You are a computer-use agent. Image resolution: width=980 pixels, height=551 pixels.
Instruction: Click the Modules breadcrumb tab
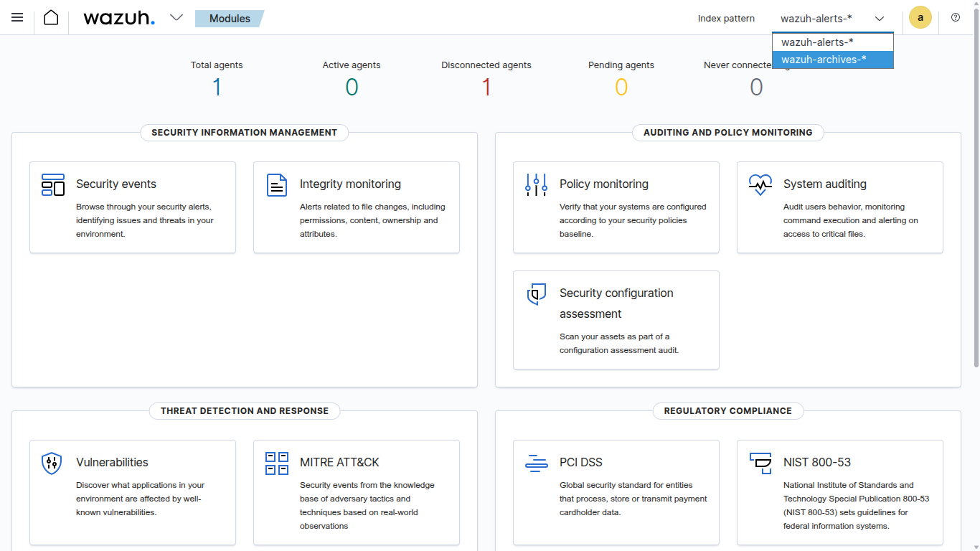230,19
